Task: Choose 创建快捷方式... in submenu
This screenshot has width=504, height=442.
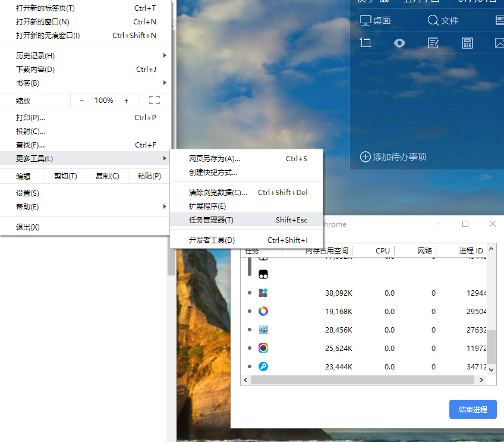Action: tap(246, 173)
